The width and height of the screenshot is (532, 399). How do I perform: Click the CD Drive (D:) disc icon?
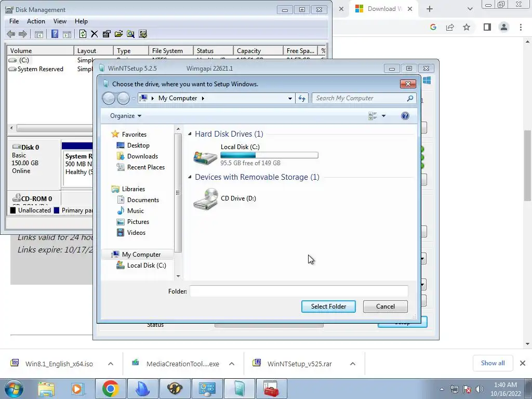(x=205, y=199)
